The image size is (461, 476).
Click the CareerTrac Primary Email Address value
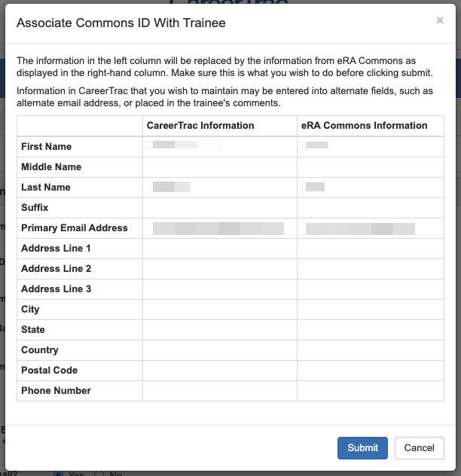tap(218, 228)
